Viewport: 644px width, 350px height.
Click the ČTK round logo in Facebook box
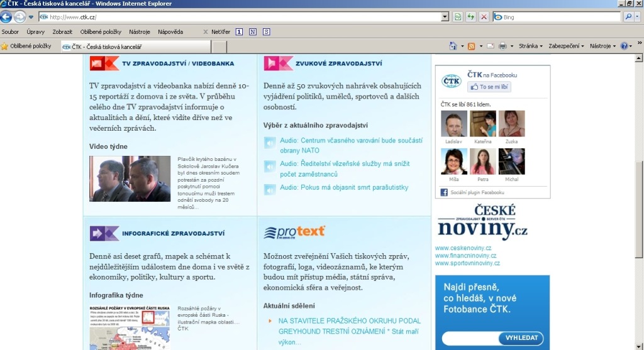coord(452,81)
